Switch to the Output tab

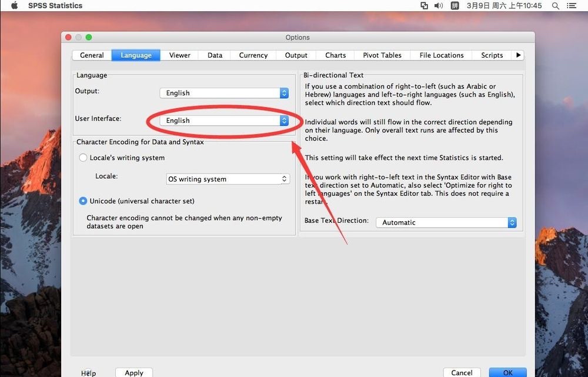[296, 55]
